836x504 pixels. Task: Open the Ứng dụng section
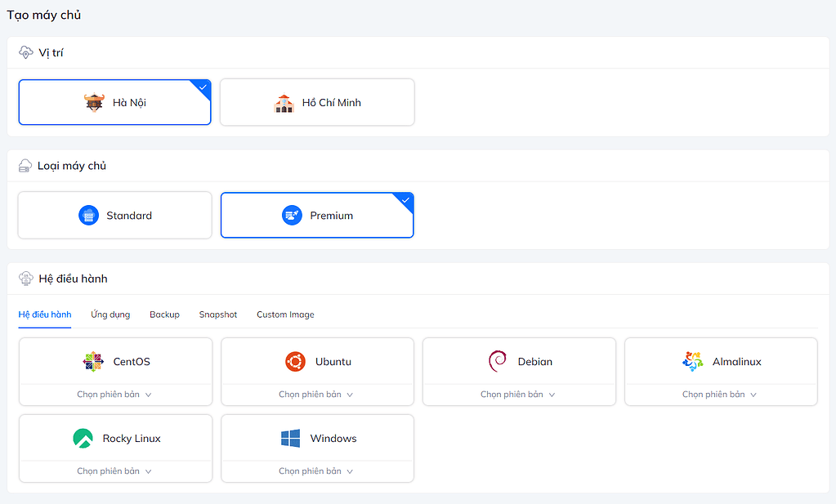pos(110,314)
